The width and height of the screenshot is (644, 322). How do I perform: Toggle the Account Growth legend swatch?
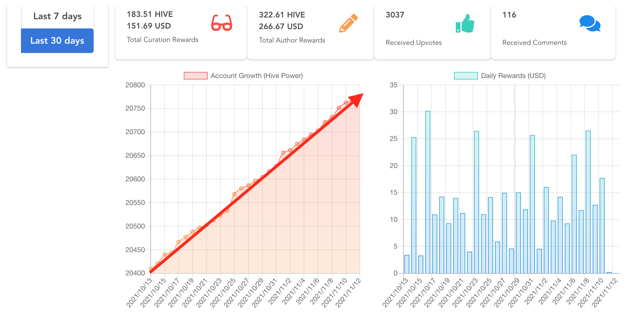click(x=195, y=76)
